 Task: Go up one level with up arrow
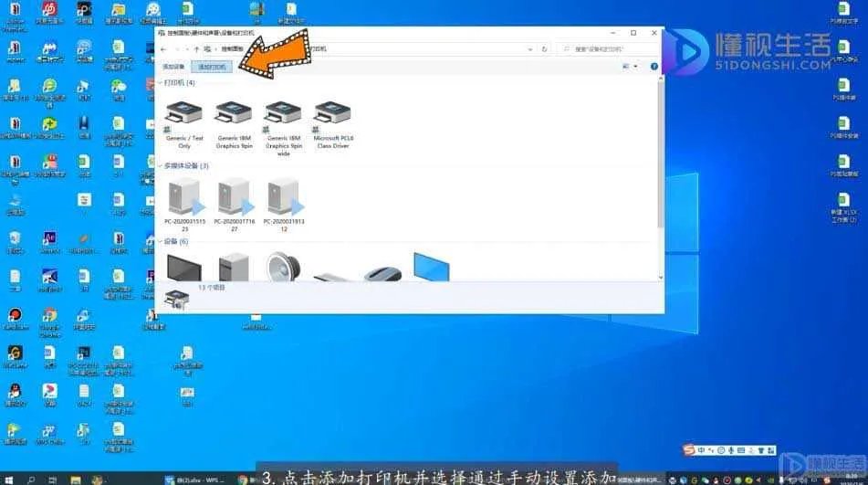pyautogui.click(x=196, y=49)
